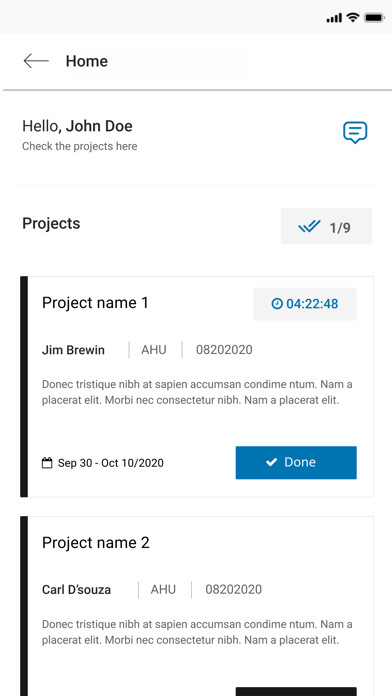Tap the cellular signal bars icon
The image size is (392, 696).
click(x=334, y=18)
